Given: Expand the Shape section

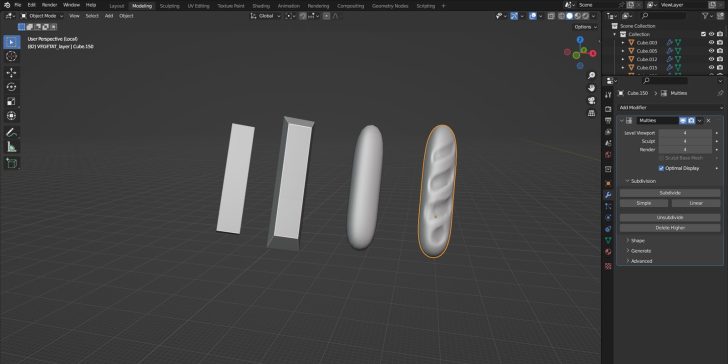Looking at the screenshot, I should (637, 240).
